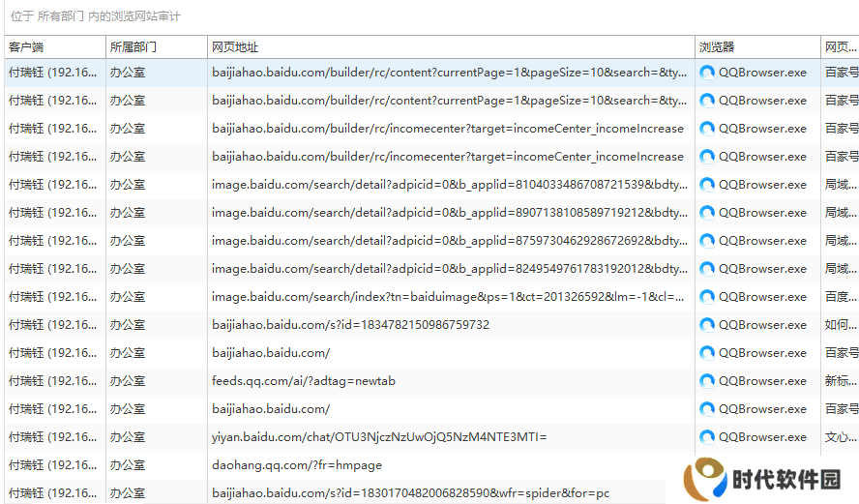Viewport: 859px width, 504px height.
Task: Click page title cell 新标...
Action: [841, 381]
